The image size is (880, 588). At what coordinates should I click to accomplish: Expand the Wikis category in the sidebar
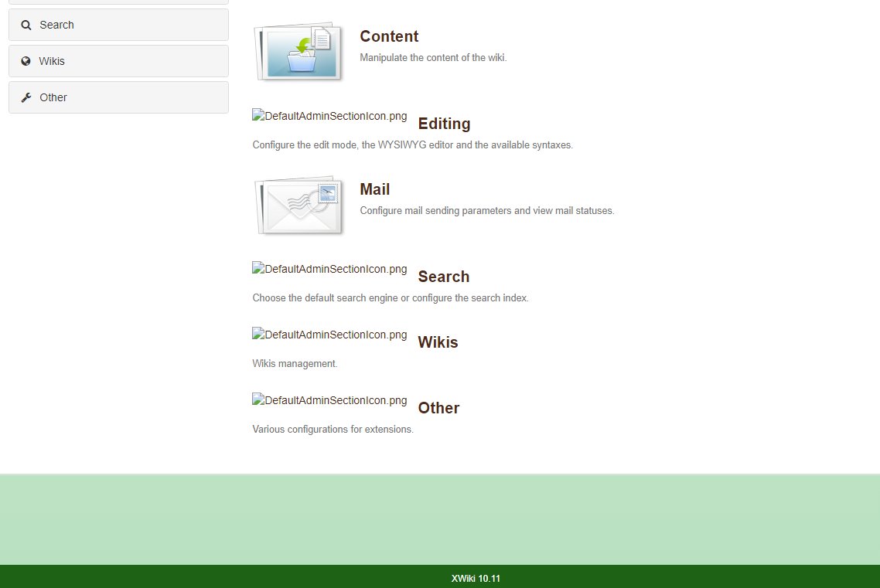click(x=118, y=61)
